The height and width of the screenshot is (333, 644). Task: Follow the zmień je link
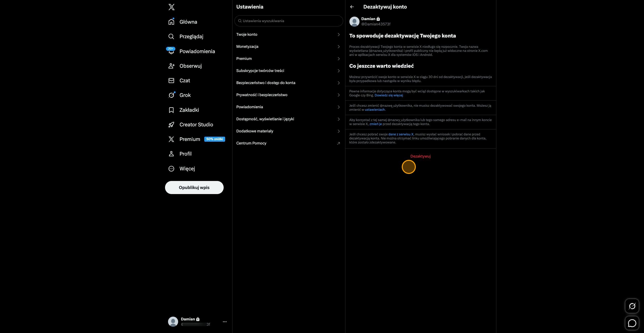click(x=376, y=124)
